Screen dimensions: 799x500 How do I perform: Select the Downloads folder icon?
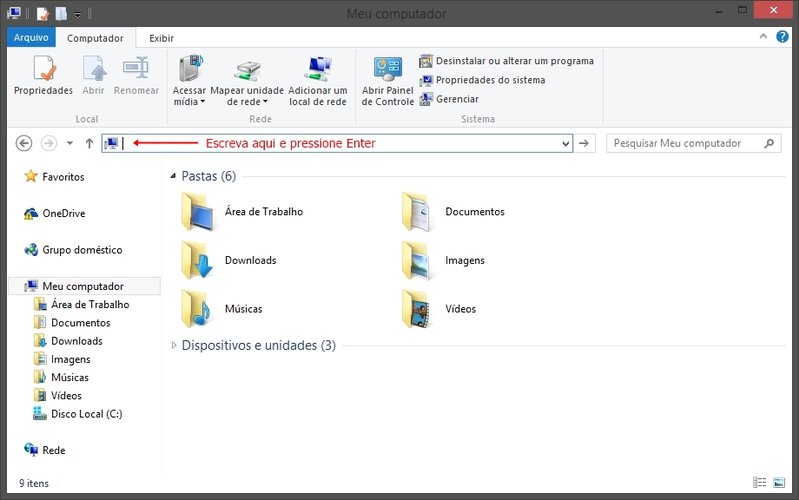pyautogui.click(x=197, y=260)
